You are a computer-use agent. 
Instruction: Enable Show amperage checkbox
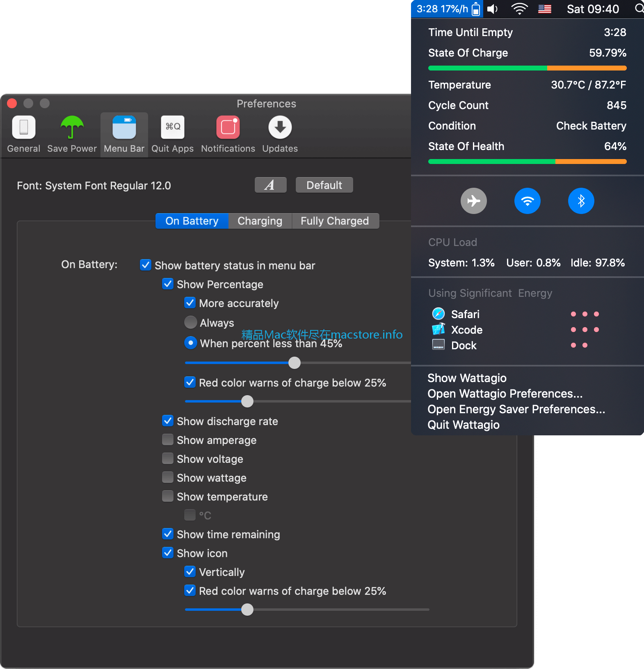[x=168, y=439]
